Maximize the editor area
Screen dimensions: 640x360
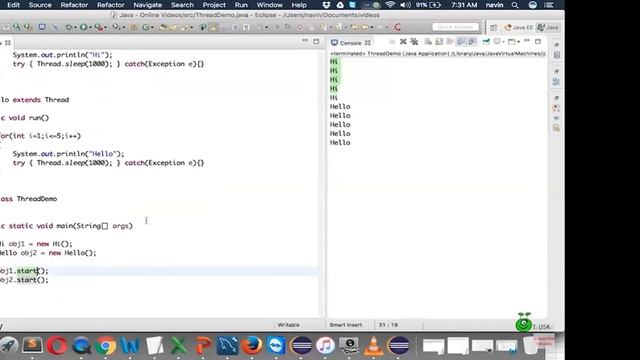pos(316,41)
